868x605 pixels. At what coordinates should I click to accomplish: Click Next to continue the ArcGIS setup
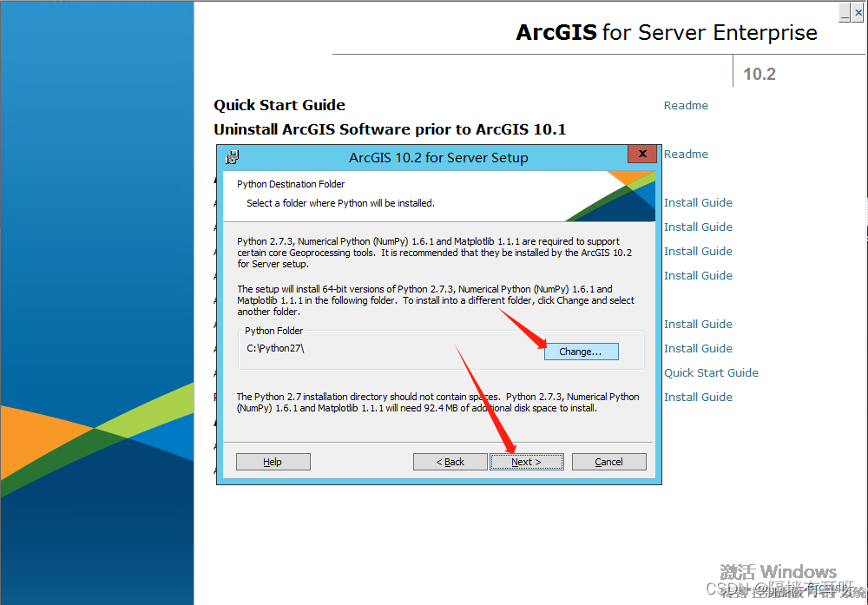[526, 461]
